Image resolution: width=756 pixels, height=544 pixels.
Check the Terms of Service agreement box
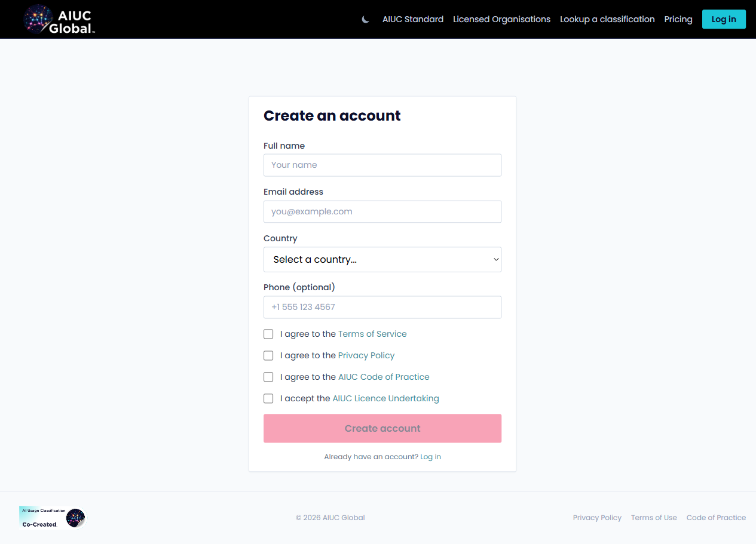pyautogui.click(x=268, y=334)
